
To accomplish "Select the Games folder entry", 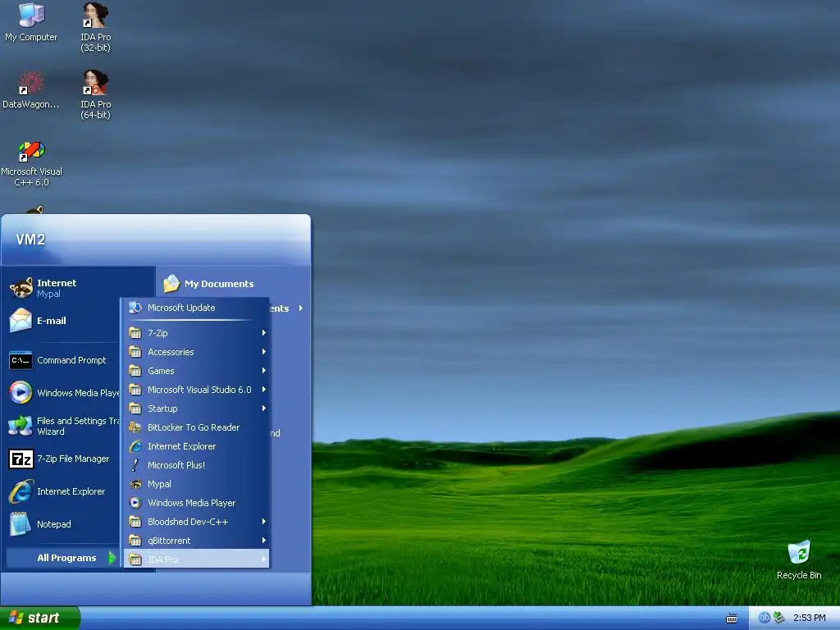I will (x=196, y=370).
